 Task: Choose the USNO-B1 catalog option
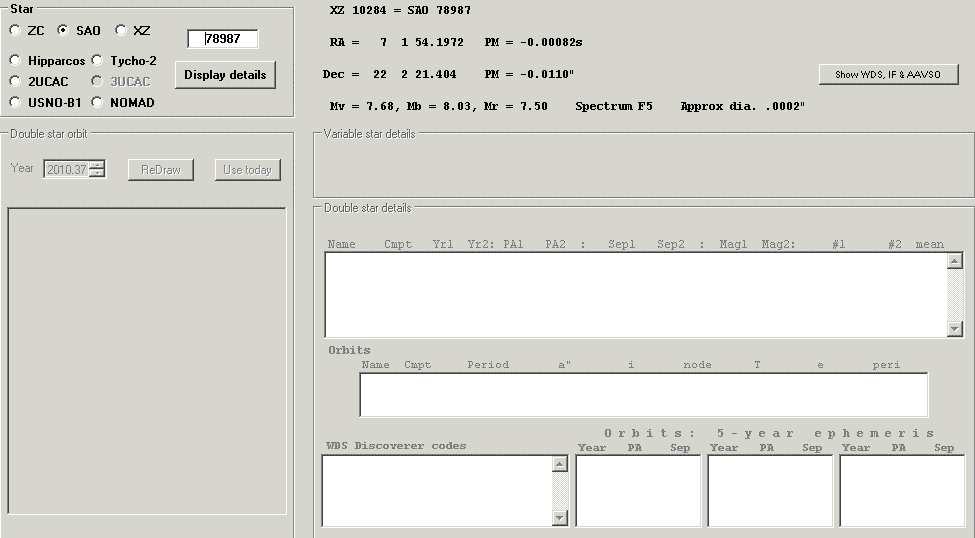pyautogui.click(x=16, y=102)
